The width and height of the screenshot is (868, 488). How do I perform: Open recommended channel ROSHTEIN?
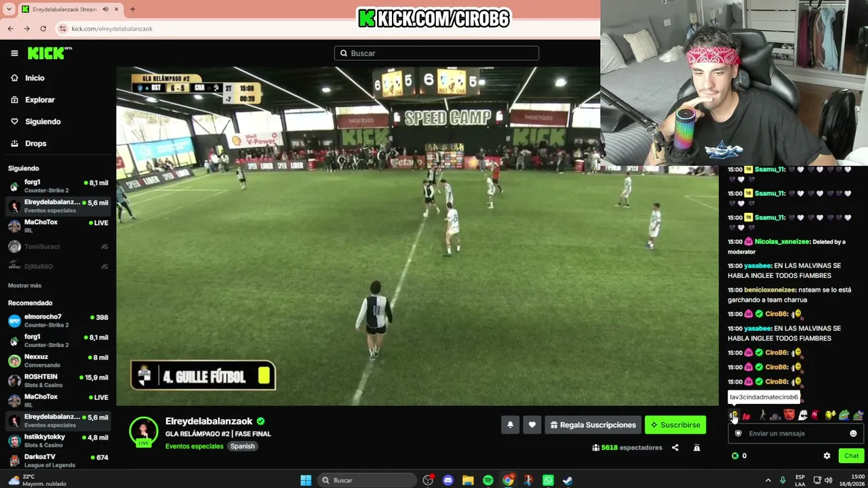pos(58,380)
